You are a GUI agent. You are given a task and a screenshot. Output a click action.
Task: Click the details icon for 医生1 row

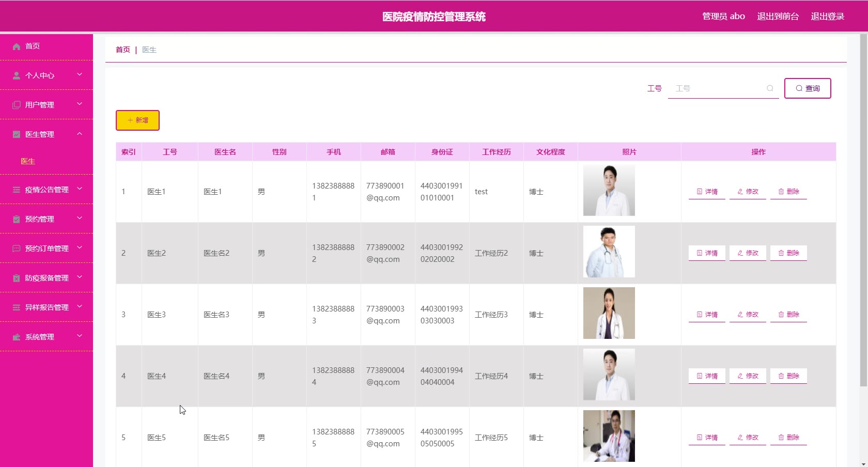coord(700,192)
